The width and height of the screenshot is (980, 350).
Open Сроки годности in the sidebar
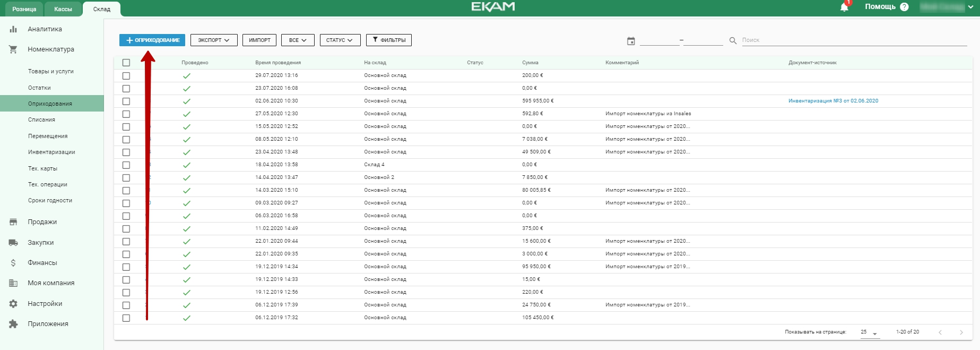pyautogui.click(x=50, y=201)
